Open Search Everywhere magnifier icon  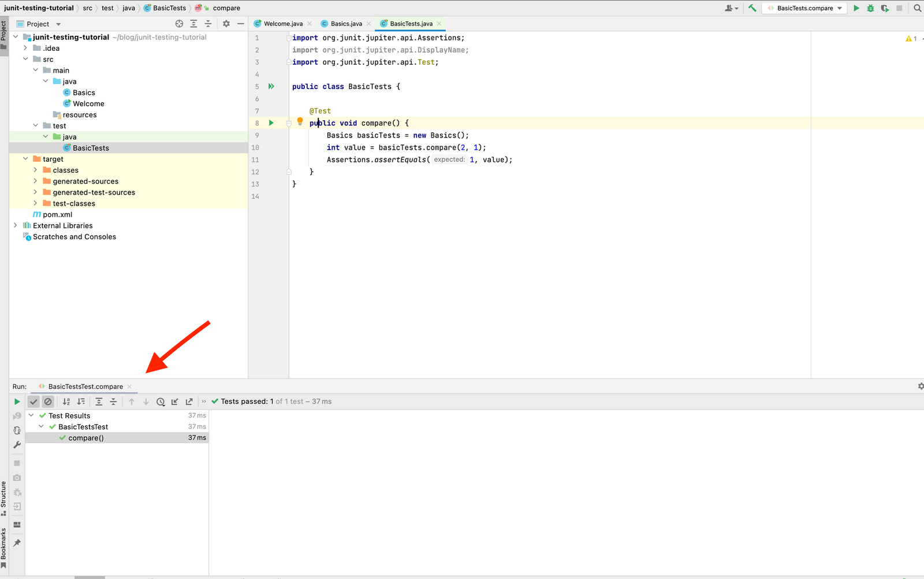point(917,8)
